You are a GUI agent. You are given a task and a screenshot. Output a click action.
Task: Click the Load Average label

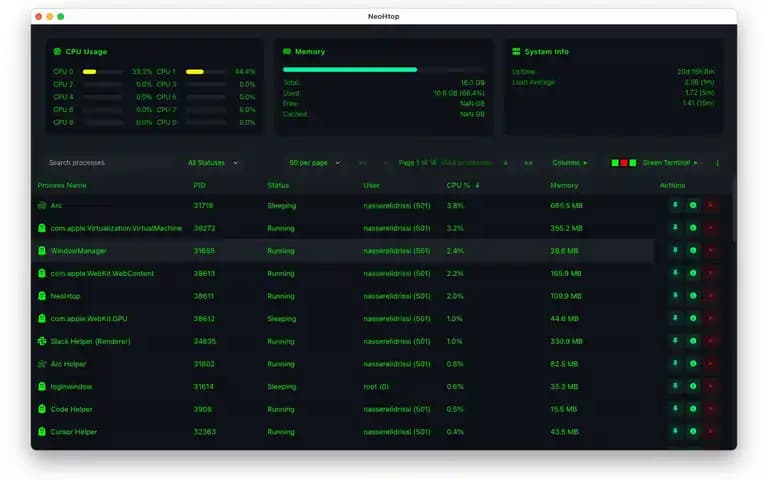(533, 82)
